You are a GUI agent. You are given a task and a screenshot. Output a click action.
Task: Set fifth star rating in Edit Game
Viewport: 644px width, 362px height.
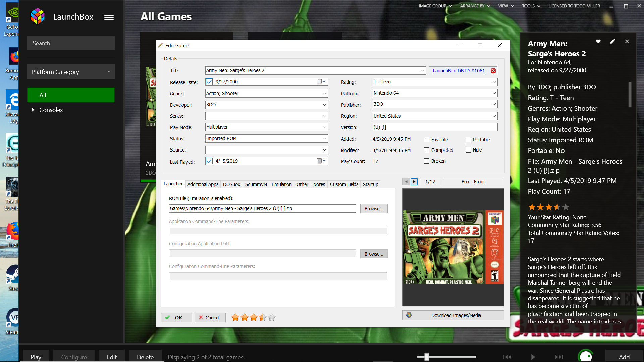(x=272, y=317)
